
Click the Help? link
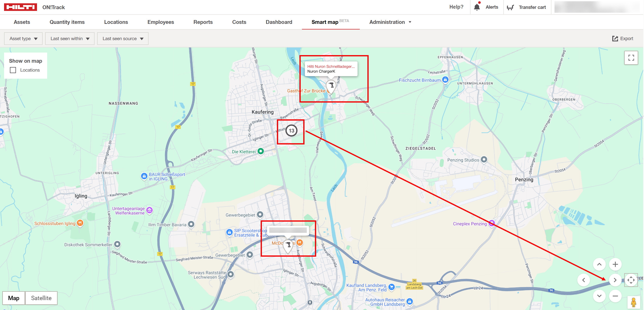coord(456,7)
